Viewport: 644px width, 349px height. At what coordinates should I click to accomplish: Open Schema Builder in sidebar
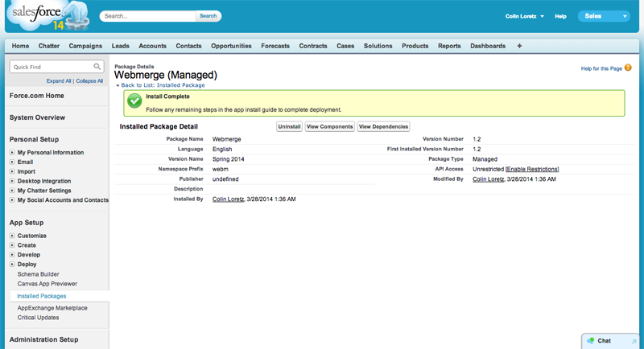point(38,274)
